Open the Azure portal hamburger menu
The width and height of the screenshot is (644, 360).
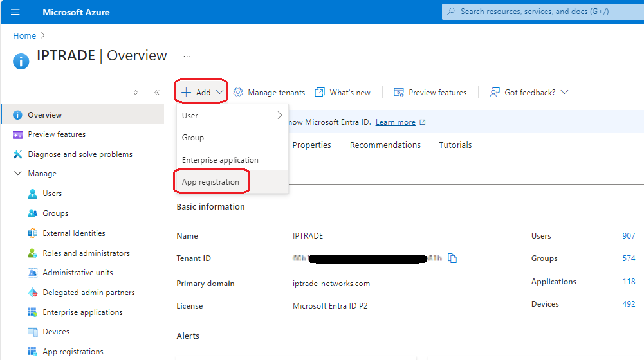coord(15,12)
